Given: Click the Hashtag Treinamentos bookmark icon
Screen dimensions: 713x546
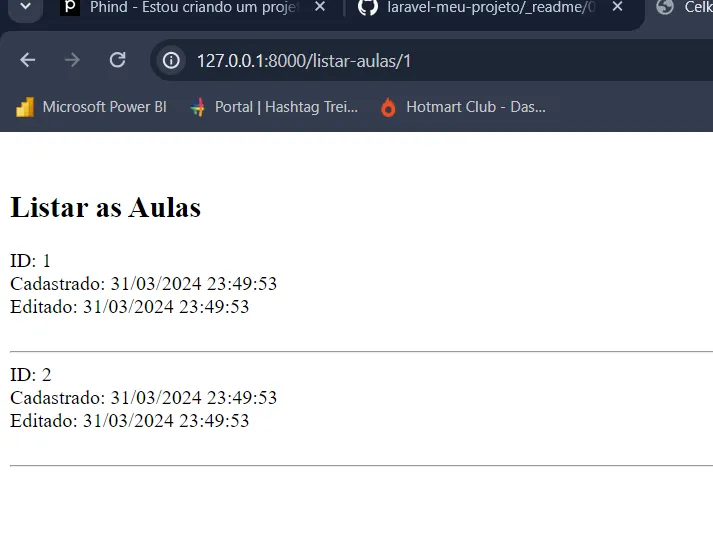Looking at the screenshot, I should coord(198,107).
